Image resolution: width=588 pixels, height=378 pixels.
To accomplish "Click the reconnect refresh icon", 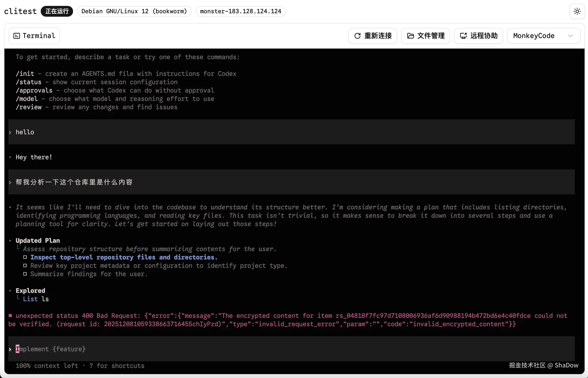I will coord(358,36).
